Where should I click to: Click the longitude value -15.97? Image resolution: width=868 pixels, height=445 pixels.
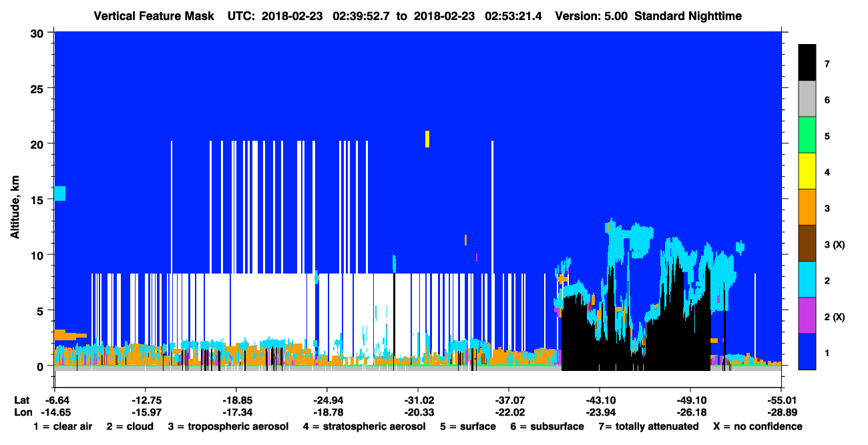coord(146,412)
